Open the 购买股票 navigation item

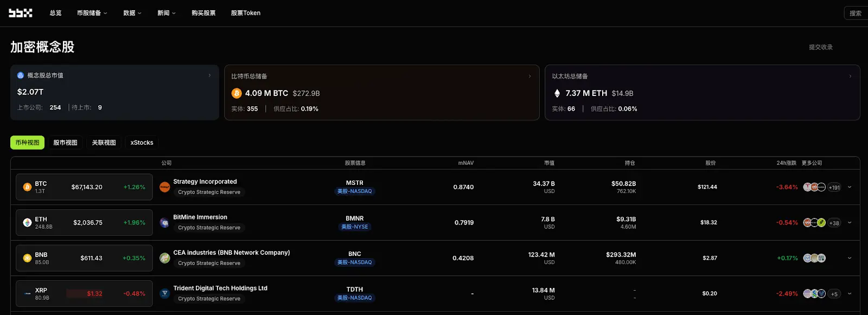click(x=203, y=13)
